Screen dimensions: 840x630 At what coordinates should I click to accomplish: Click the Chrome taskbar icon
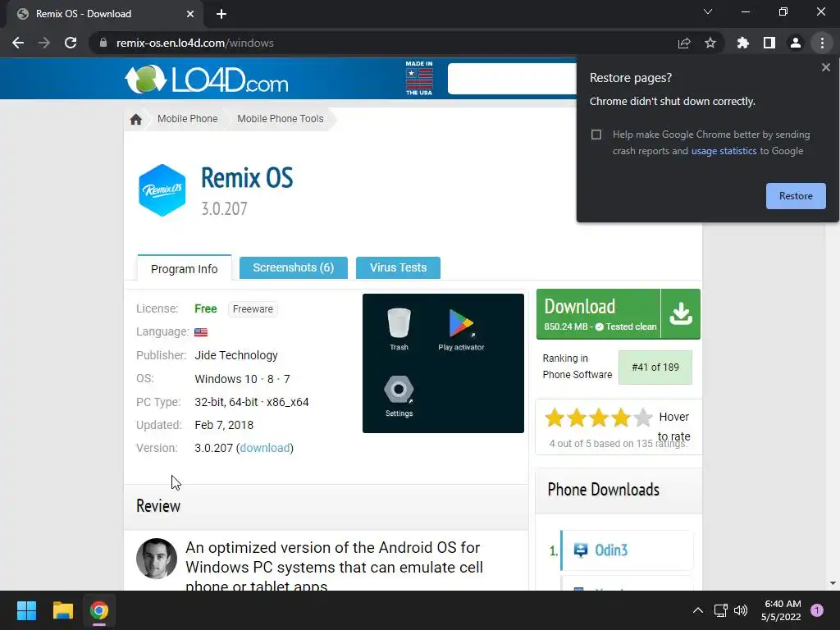click(99, 610)
